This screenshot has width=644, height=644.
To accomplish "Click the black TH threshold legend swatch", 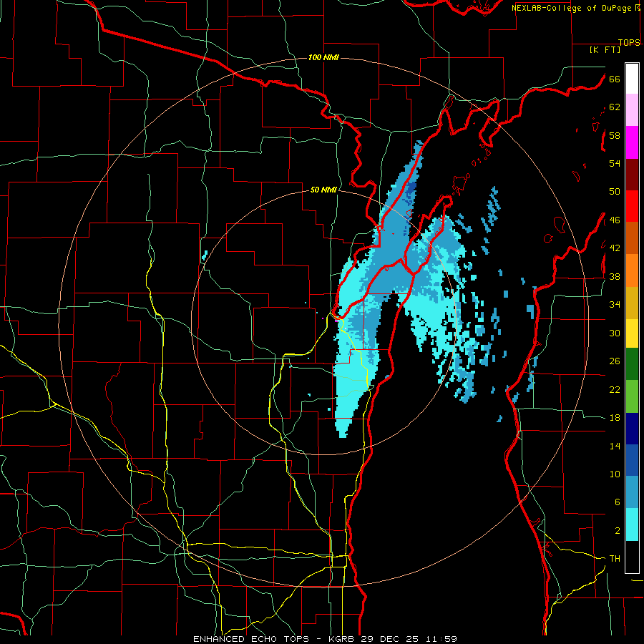I will click(632, 557).
